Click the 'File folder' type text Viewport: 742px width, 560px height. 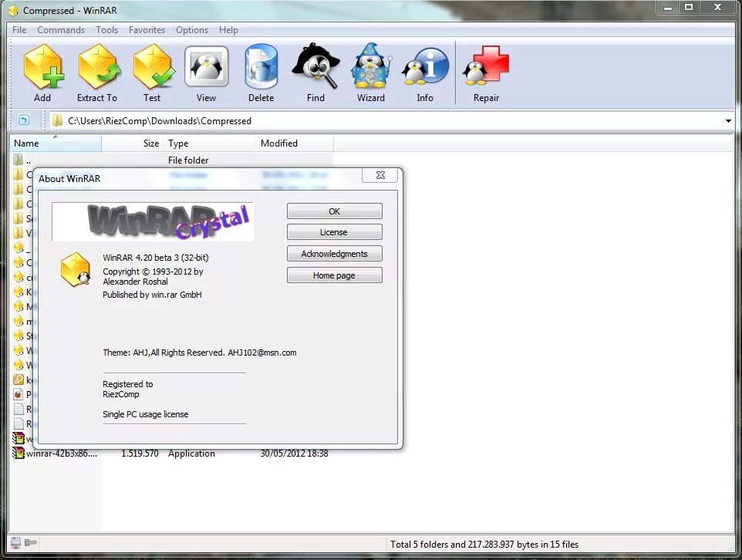188,160
